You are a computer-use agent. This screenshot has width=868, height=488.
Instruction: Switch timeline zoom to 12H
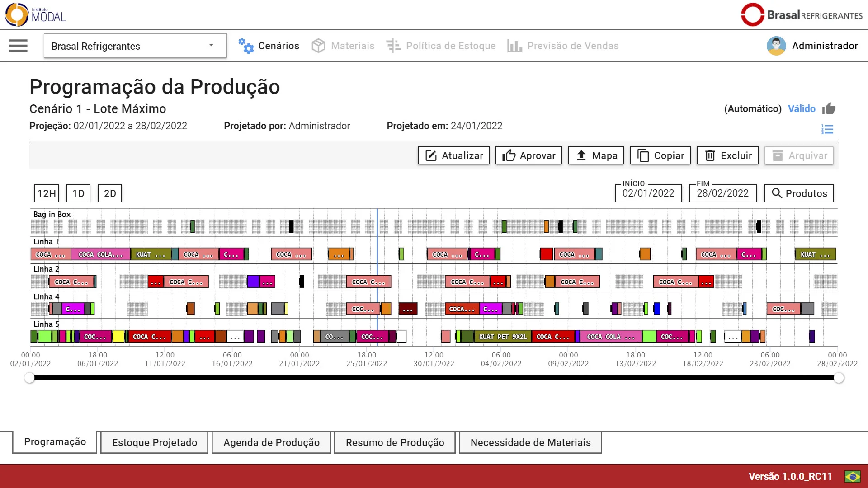tap(47, 193)
